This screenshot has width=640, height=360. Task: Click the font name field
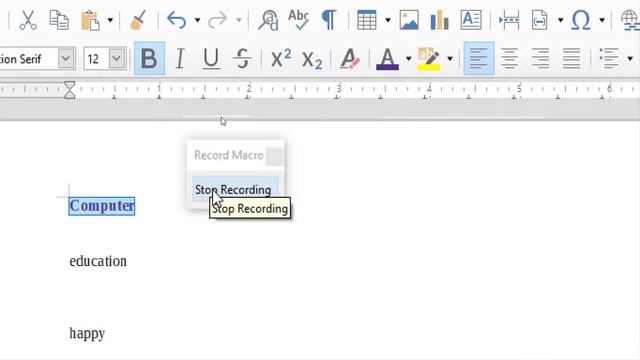pos(29,59)
